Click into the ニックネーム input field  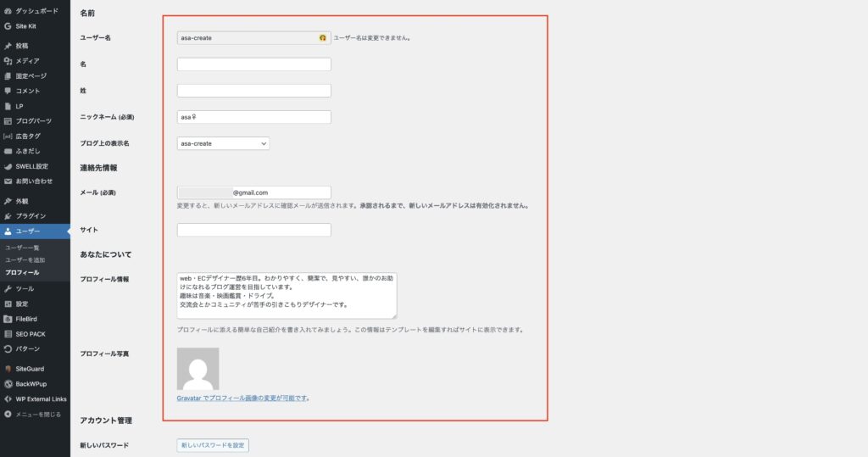tap(253, 118)
